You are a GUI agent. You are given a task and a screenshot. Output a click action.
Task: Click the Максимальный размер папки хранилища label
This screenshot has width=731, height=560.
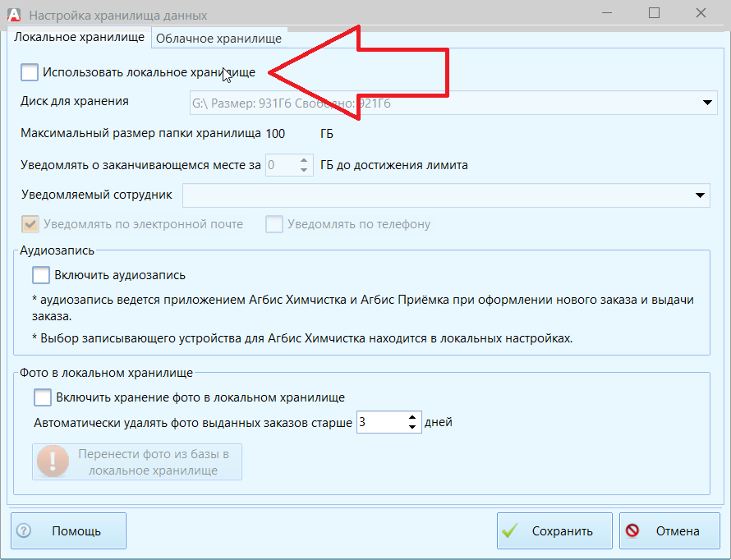click(x=140, y=134)
